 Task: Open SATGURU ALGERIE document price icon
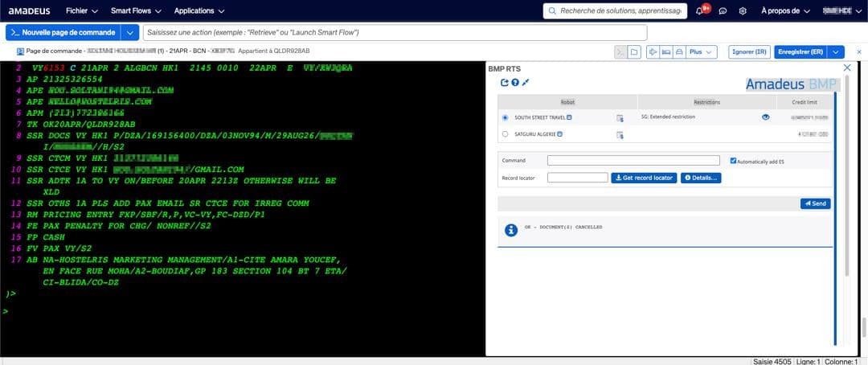[x=620, y=134]
